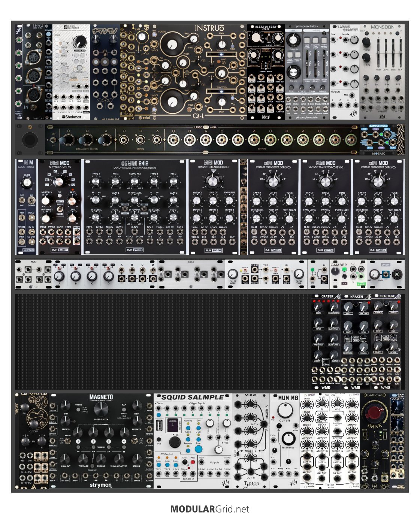The height and width of the screenshot is (517, 420).
Task: Flip the SAMPLE/TRACK switch
Action: 275,270
